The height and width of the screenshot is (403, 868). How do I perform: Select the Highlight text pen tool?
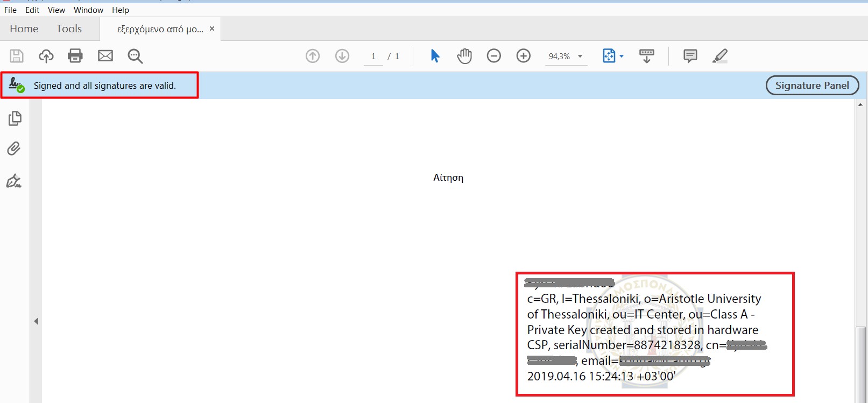720,56
